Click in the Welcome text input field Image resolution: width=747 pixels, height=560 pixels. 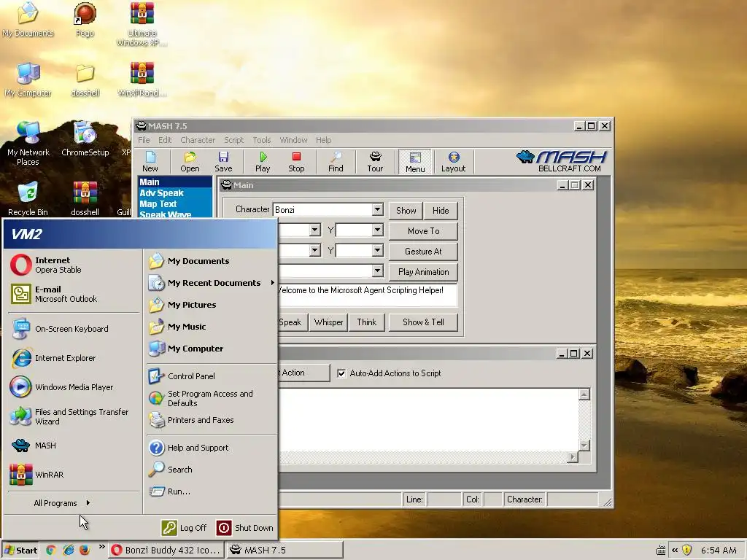pos(367,295)
